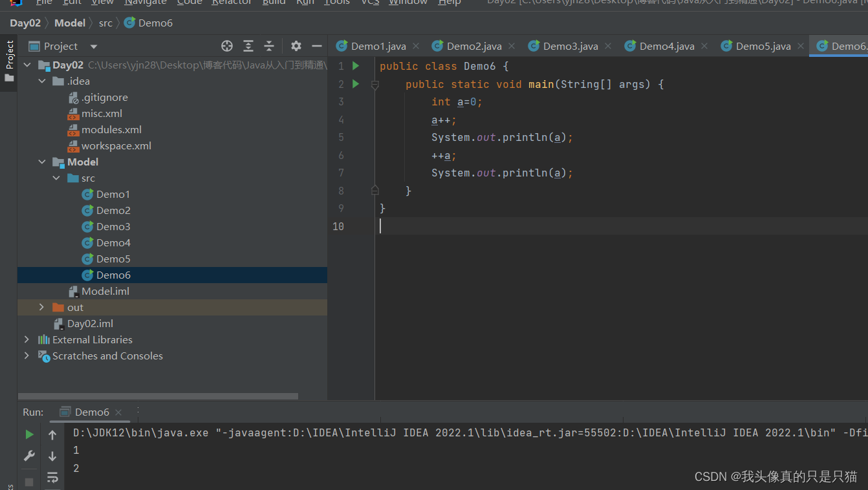Switch to the Demo4.java editor tab
Screen dimensions: 868x490
click(667, 46)
